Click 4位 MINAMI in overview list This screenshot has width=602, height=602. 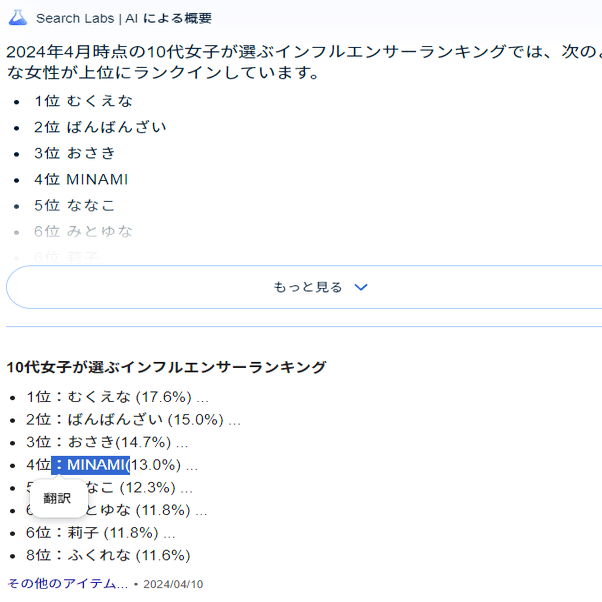coord(81,179)
